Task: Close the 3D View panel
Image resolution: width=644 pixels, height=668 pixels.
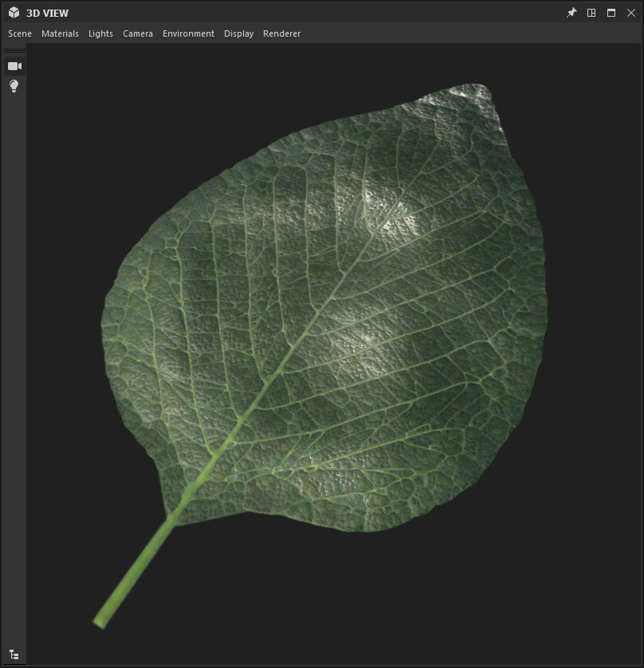Action: 631,12
